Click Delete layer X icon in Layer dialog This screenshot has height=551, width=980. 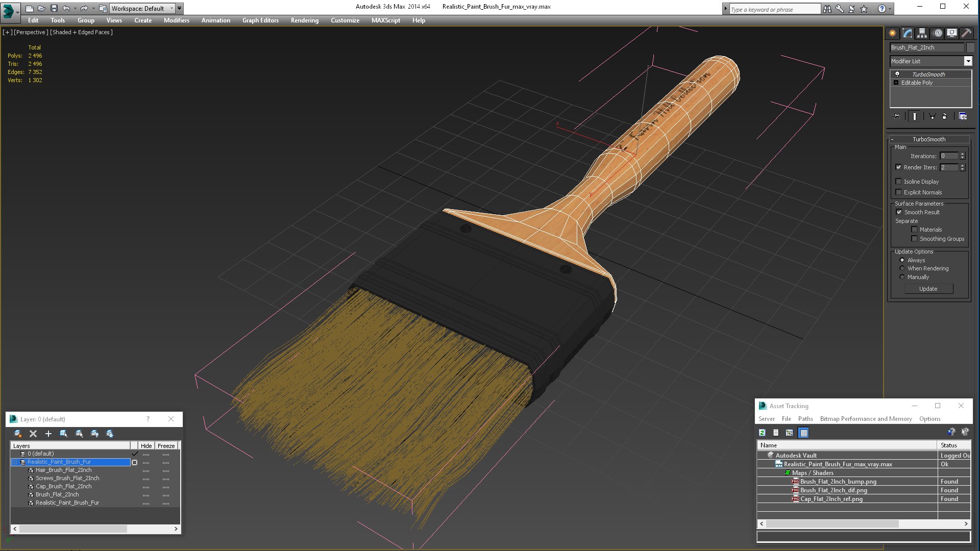33,433
